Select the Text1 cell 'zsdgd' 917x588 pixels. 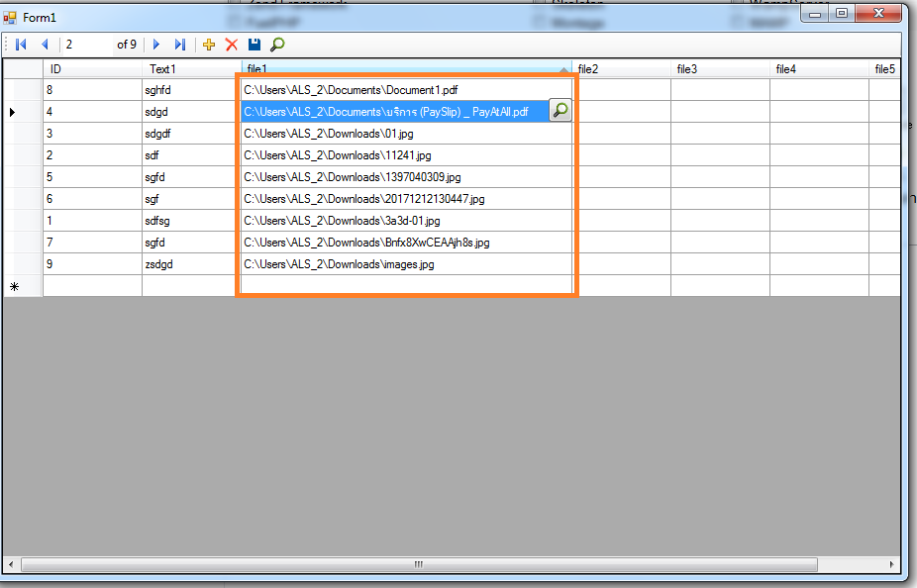point(191,264)
